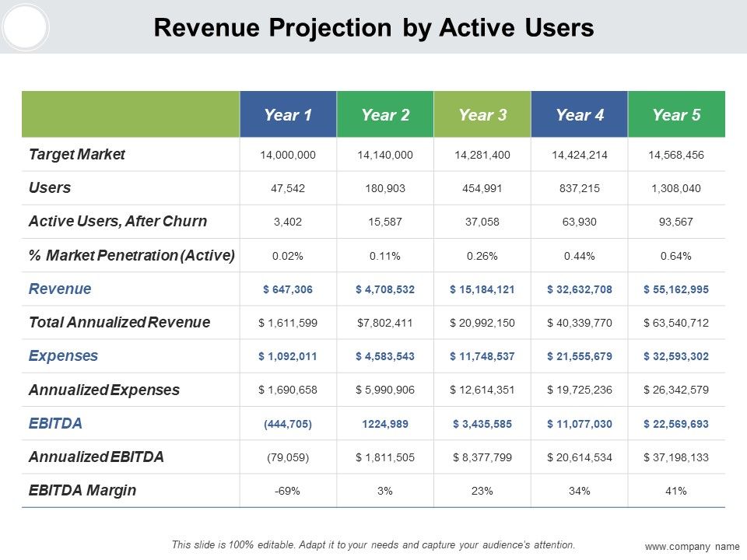Click the EBITDA row label
Screen dimensions: 747x560
(x=55, y=423)
